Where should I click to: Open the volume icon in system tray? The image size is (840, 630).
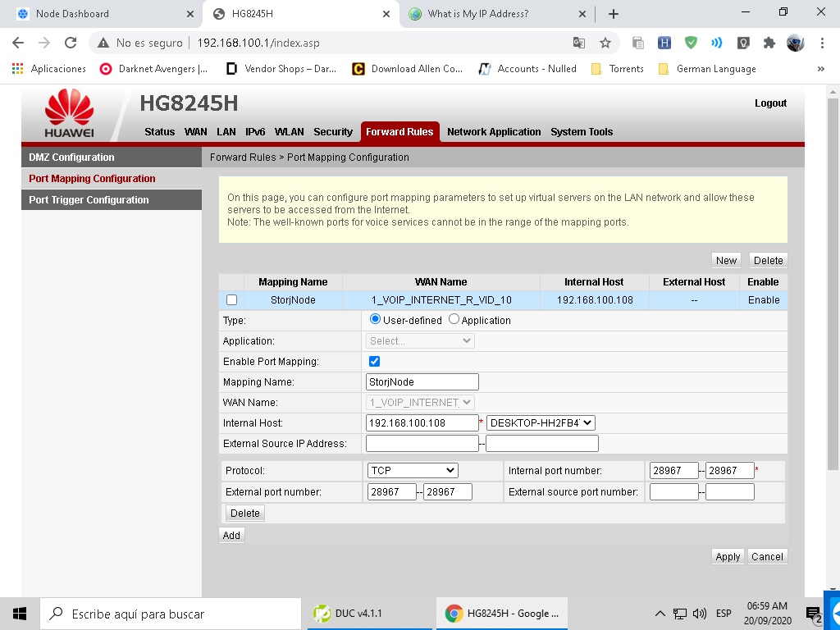point(700,614)
